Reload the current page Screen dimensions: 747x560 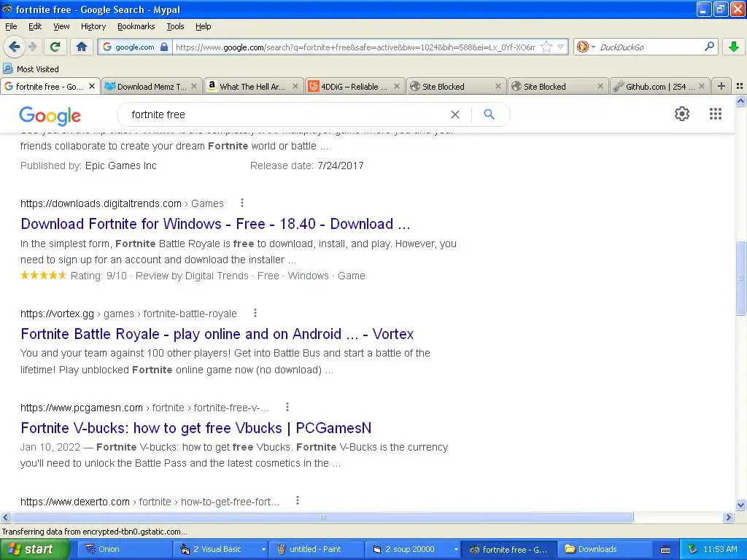click(55, 47)
